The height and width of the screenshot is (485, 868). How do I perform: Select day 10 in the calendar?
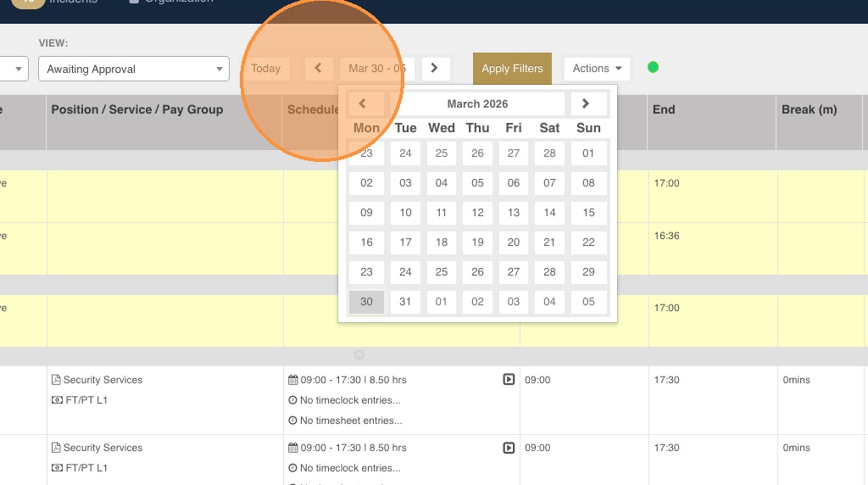405,213
